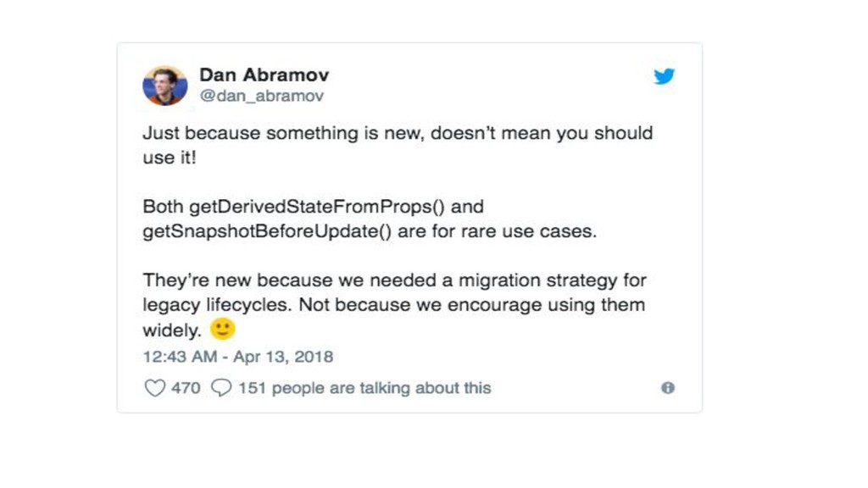The height and width of the screenshot is (488, 868).
Task: Click the smiley face emoji
Action: (x=223, y=329)
